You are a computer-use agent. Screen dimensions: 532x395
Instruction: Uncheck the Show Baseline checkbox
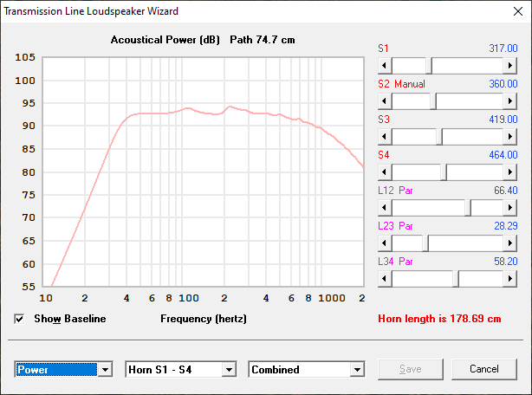tap(19, 319)
